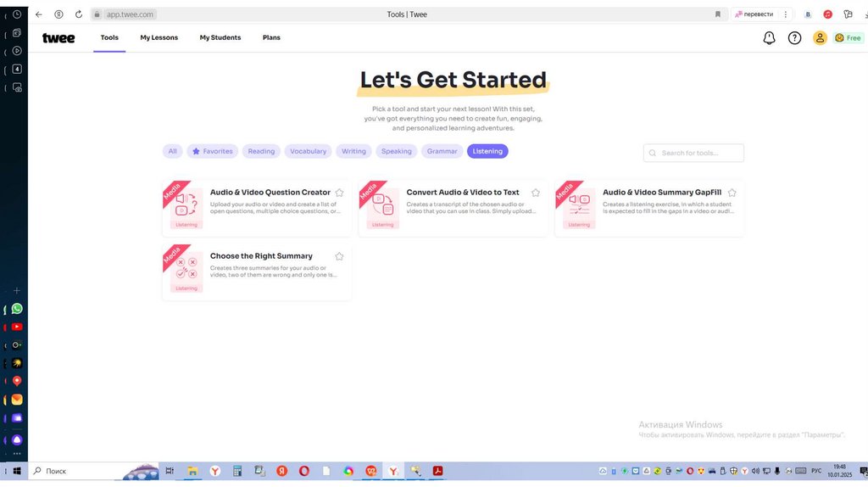Open the user profile avatar icon

coord(820,38)
